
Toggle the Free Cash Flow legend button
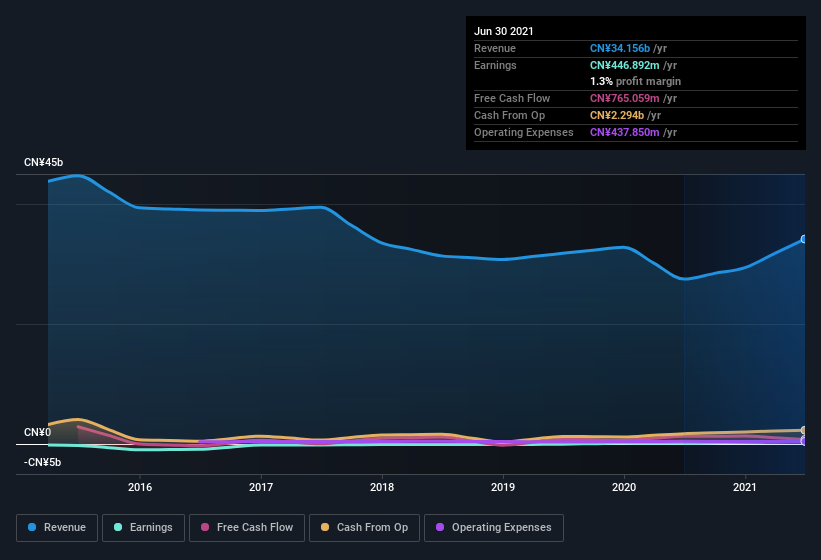(x=247, y=528)
